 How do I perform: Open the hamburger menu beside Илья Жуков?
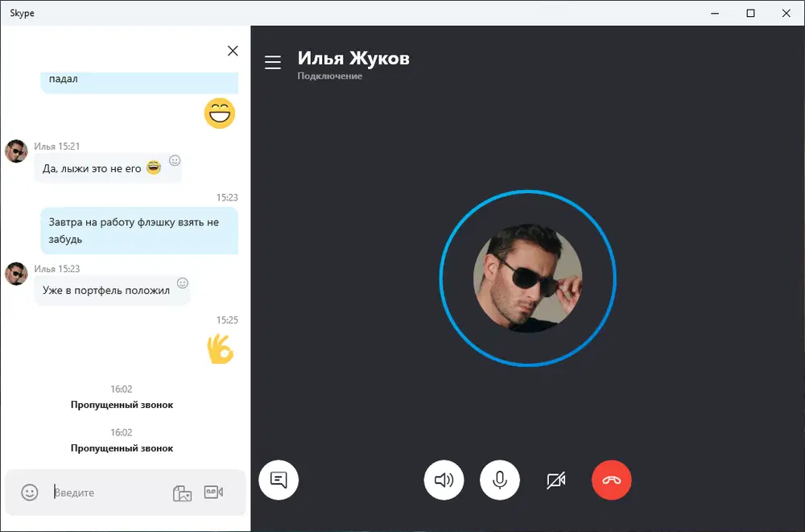coord(273,62)
